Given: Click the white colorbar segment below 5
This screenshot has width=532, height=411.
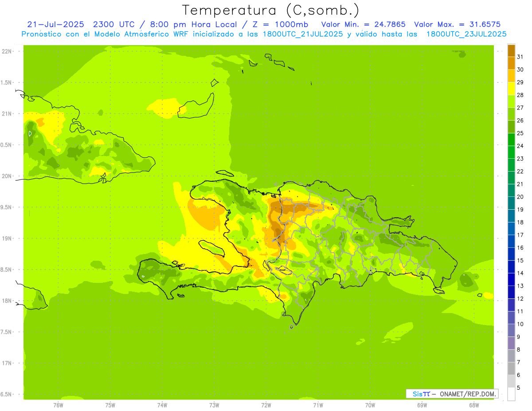Looking at the screenshot, I should pos(512,394).
